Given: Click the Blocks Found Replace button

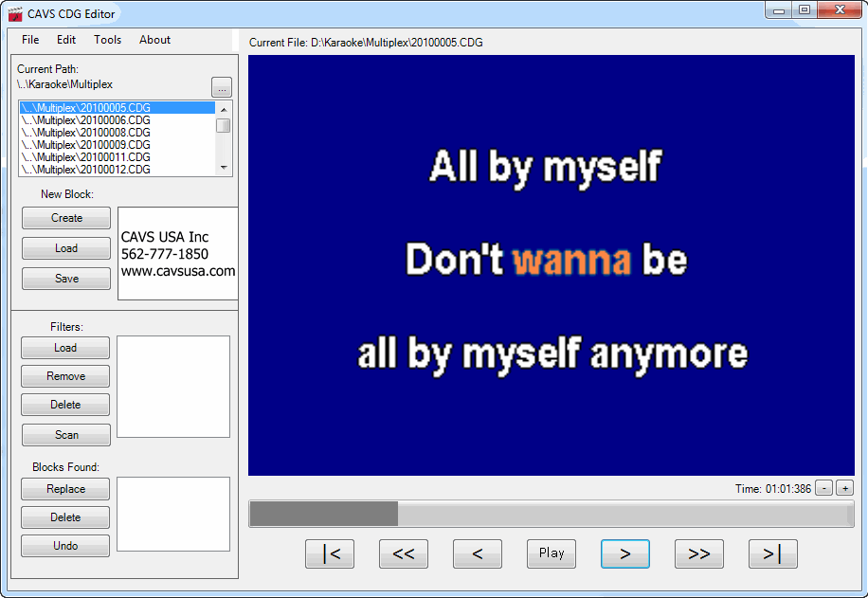Looking at the screenshot, I should click(x=65, y=489).
